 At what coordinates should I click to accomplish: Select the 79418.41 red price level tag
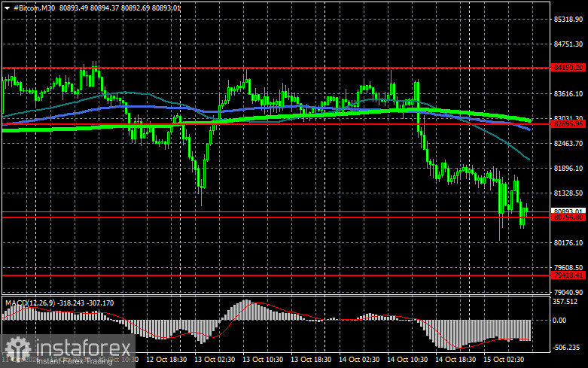pos(568,275)
